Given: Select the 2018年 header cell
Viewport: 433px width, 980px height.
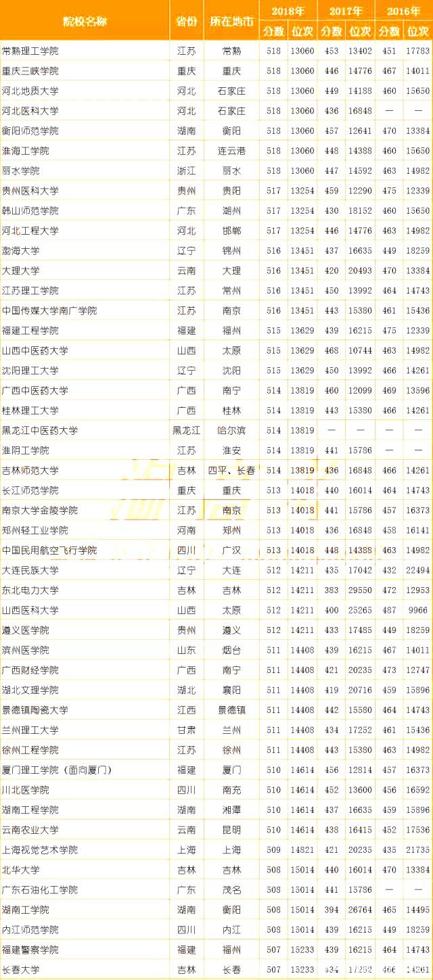Looking at the screenshot, I should (x=288, y=11).
